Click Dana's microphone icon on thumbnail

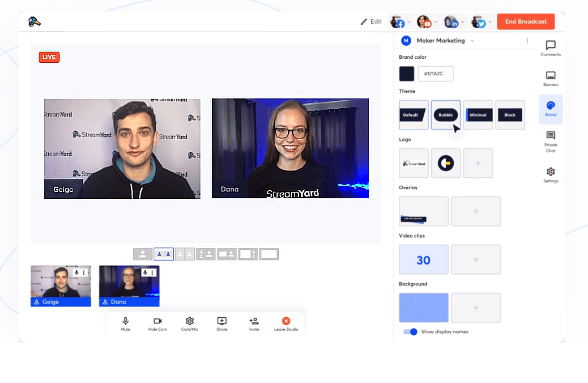click(145, 273)
